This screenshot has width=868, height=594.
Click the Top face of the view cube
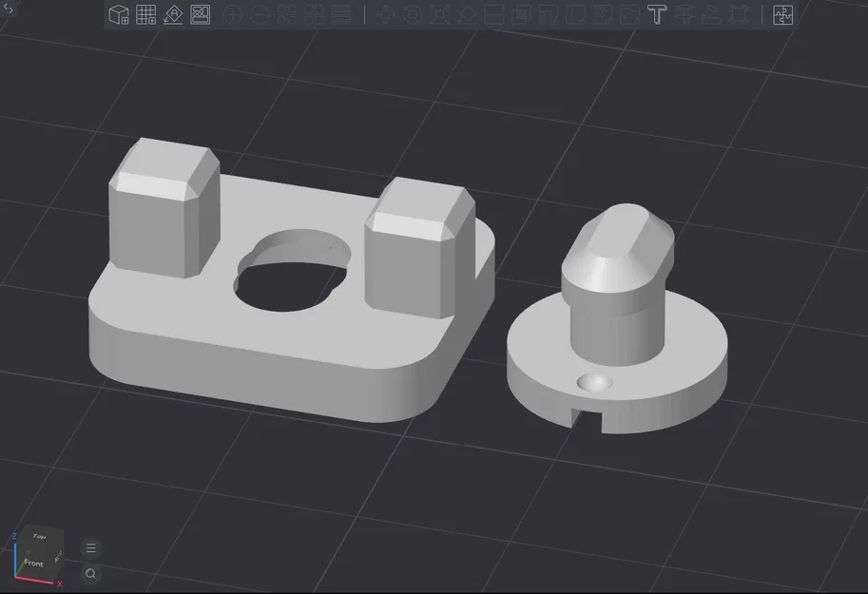coord(39,536)
